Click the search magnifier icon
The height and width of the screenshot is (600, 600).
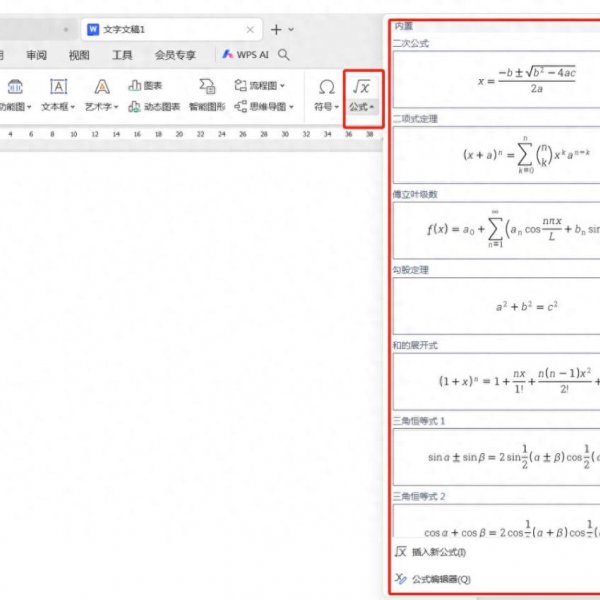pos(284,55)
